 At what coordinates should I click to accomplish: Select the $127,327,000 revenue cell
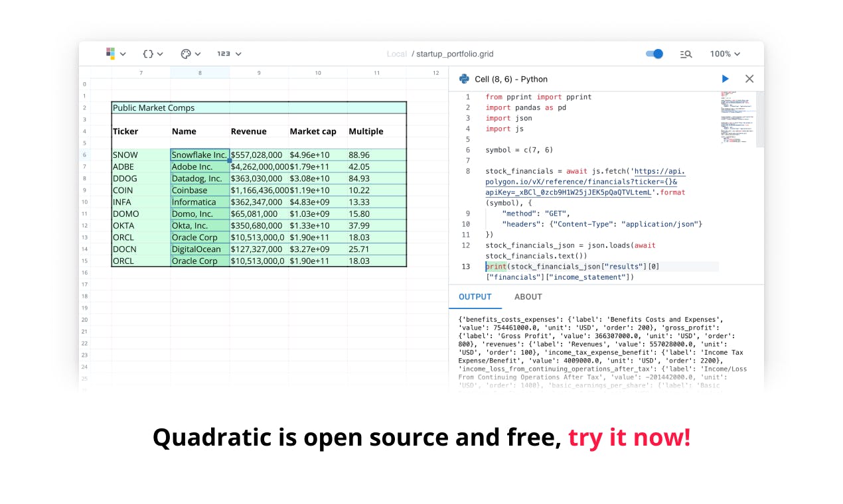[x=259, y=249]
